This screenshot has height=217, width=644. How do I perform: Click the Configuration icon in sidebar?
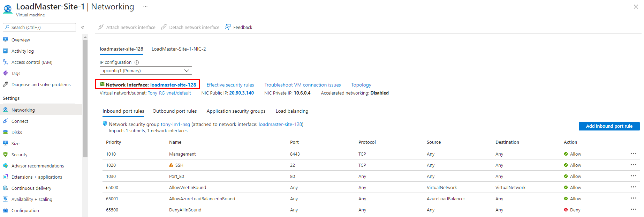6,210
